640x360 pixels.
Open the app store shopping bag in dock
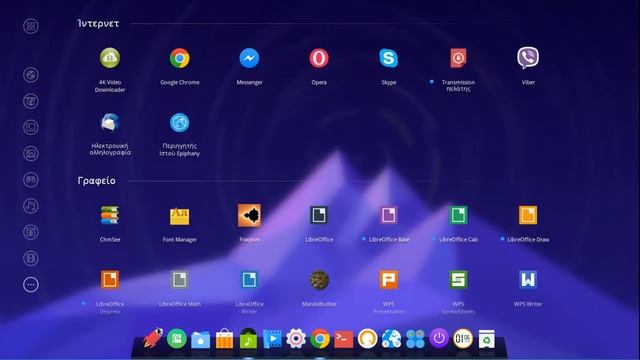coord(224,338)
